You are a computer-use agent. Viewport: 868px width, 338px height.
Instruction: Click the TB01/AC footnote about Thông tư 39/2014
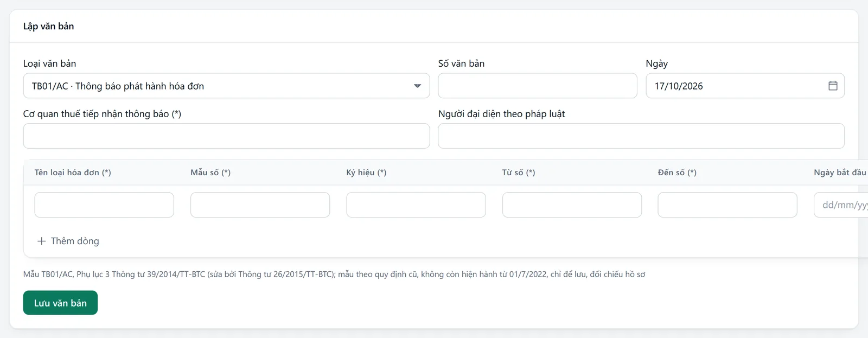tap(334, 275)
